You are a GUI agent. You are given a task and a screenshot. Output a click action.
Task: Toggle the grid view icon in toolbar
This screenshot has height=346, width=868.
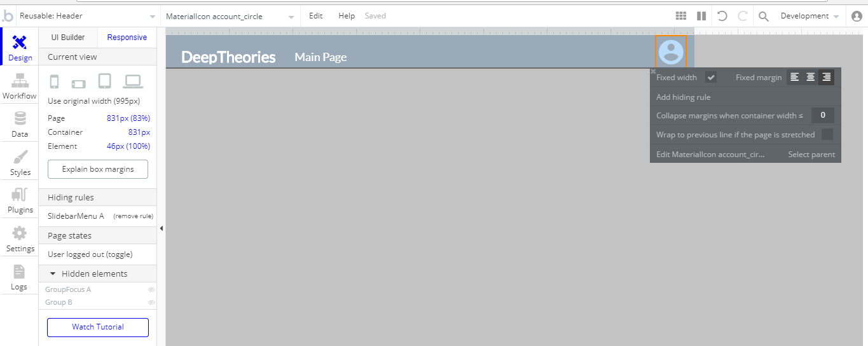click(681, 16)
